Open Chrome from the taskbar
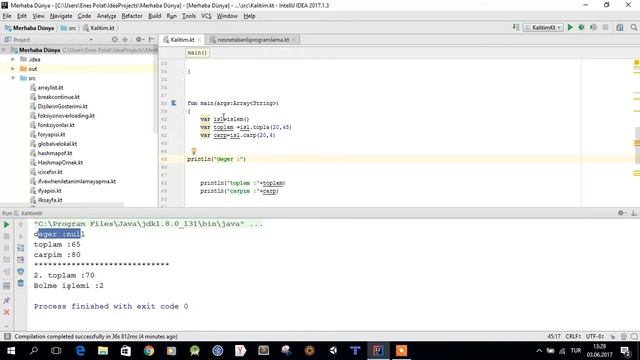 coord(149,351)
